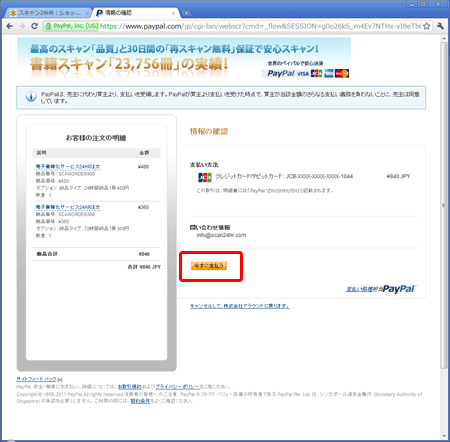Open second order item link priced ¥360

click(x=68, y=207)
